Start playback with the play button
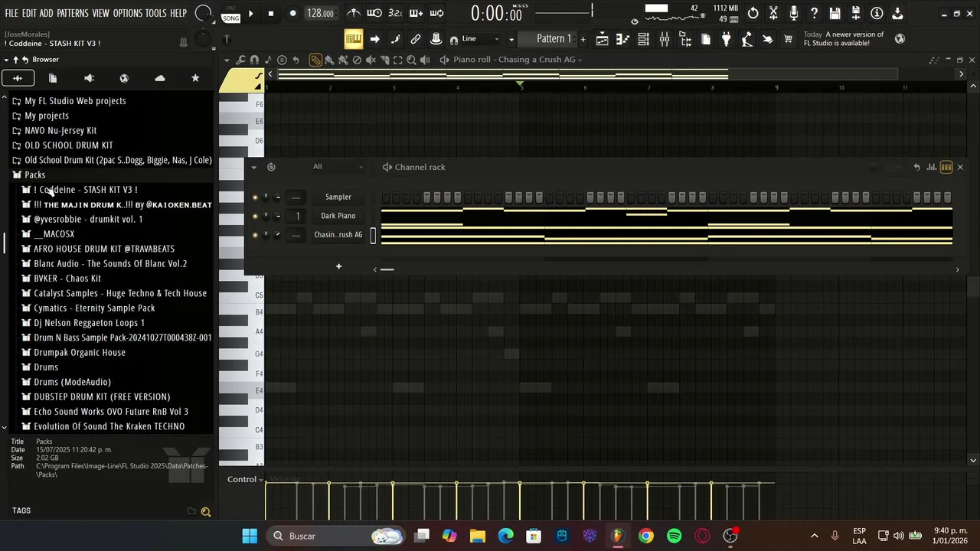This screenshot has width=980, height=551. [x=250, y=14]
